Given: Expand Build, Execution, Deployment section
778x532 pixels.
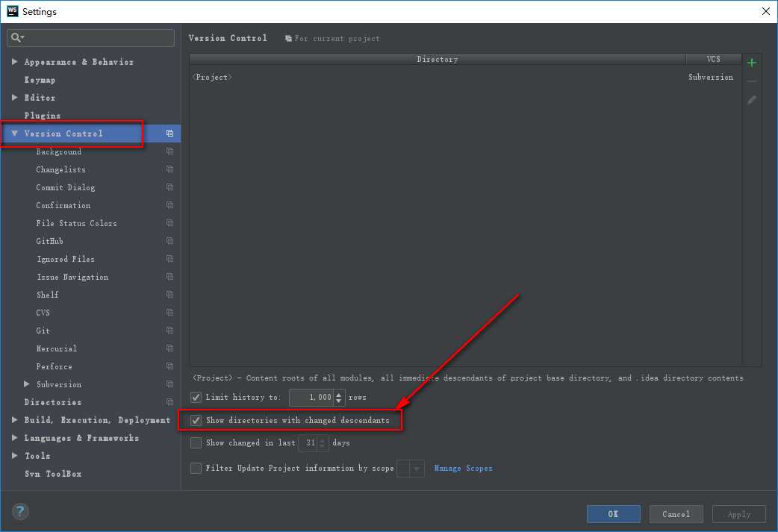Looking at the screenshot, I should pos(14,419).
